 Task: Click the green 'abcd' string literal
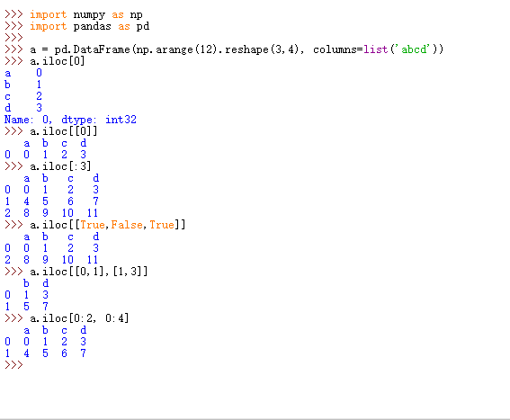(414, 49)
